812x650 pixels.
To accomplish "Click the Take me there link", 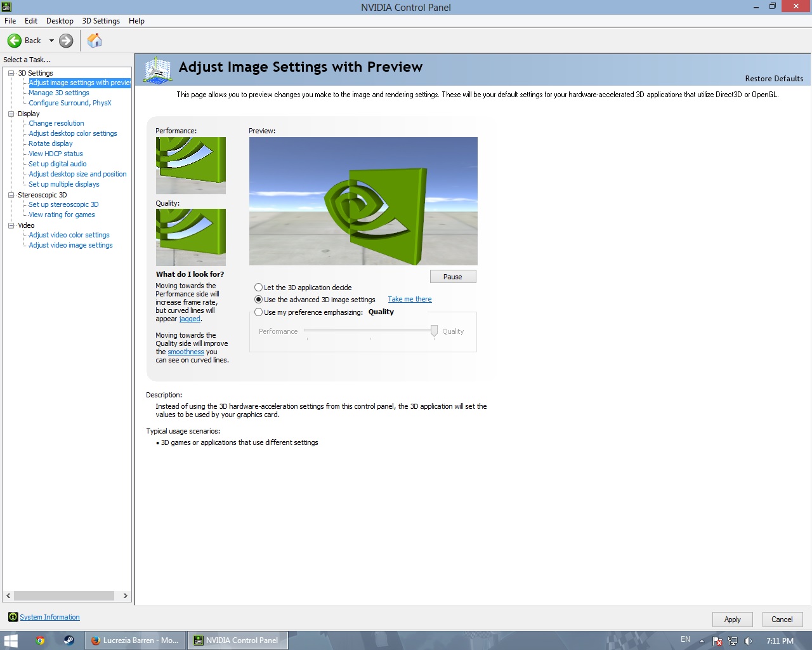I will click(410, 299).
